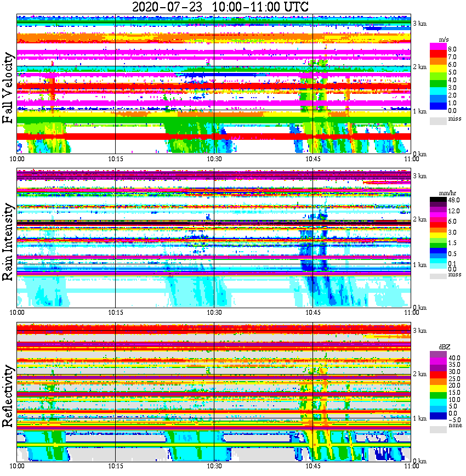Select the red swatch in the dBZ legend
The width and height of the screenshot is (466, 476).
tap(438, 375)
